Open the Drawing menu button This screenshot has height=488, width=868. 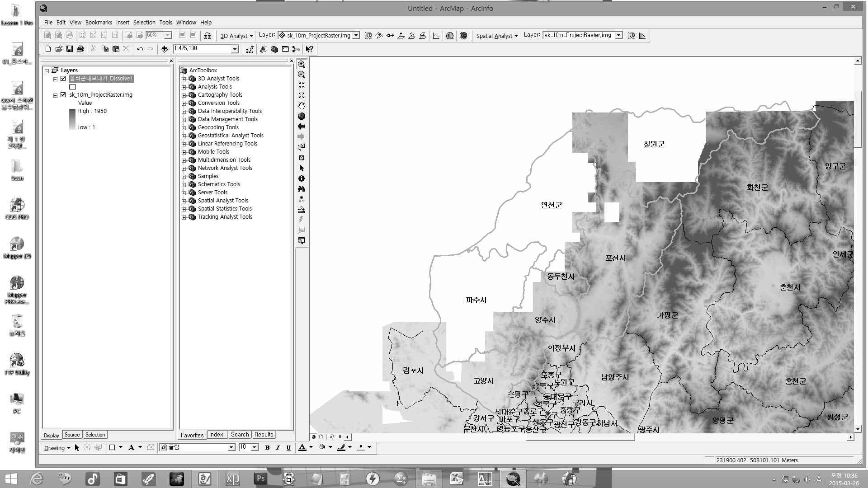tap(57, 448)
